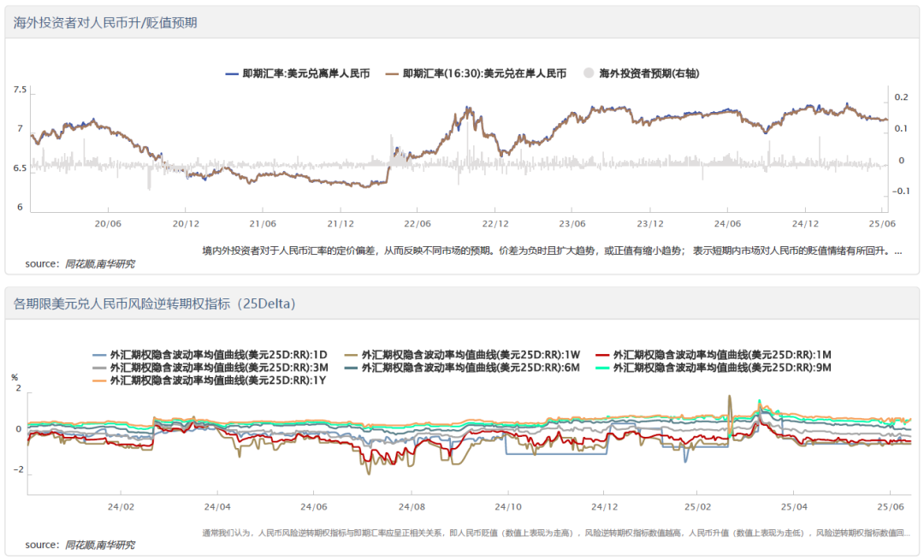Click the 24/10 date label on the x-axis
Viewport: 924px width, 560px height.
tap(508, 506)
